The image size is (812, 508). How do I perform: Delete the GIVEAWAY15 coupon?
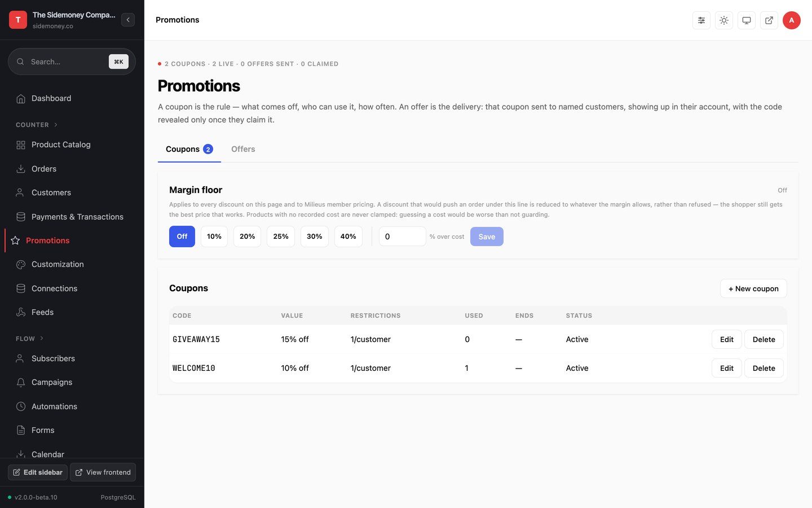point(764,339)
